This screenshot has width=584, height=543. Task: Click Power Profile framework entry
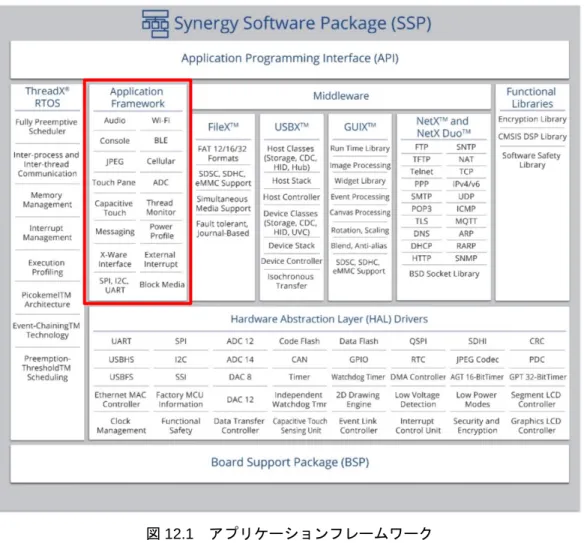161,231
